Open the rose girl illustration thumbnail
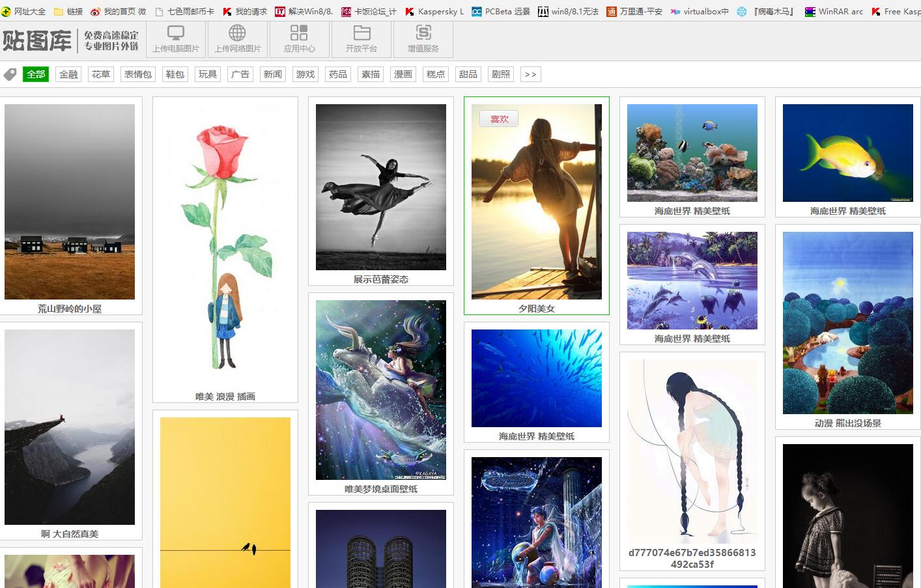 coord(225,245)
